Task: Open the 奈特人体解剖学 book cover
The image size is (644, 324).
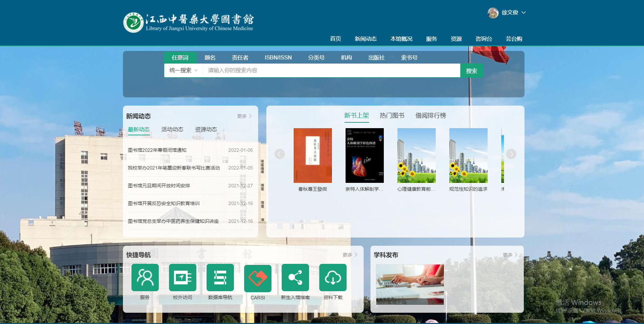Action: pyautogui.click(x=365, y=156)
